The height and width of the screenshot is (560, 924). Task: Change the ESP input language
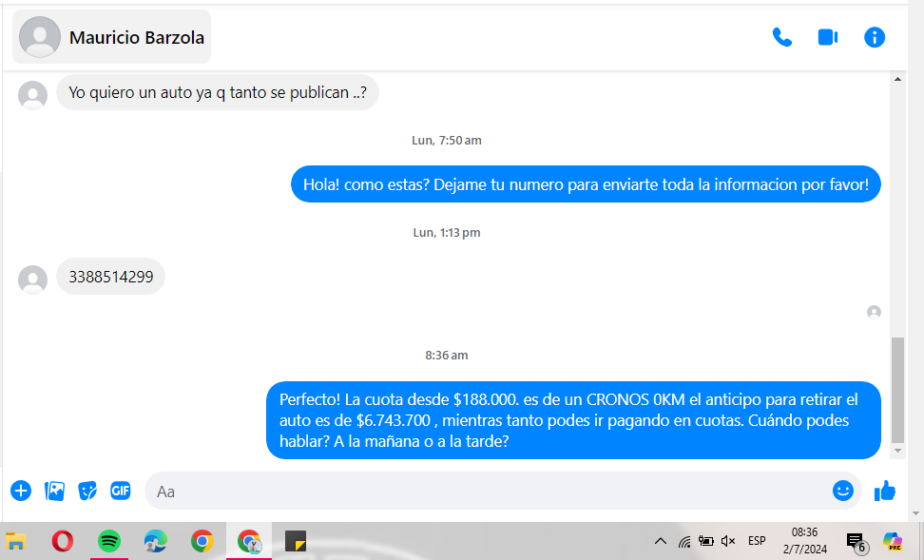pyautogui.click(x=757, y=541)
